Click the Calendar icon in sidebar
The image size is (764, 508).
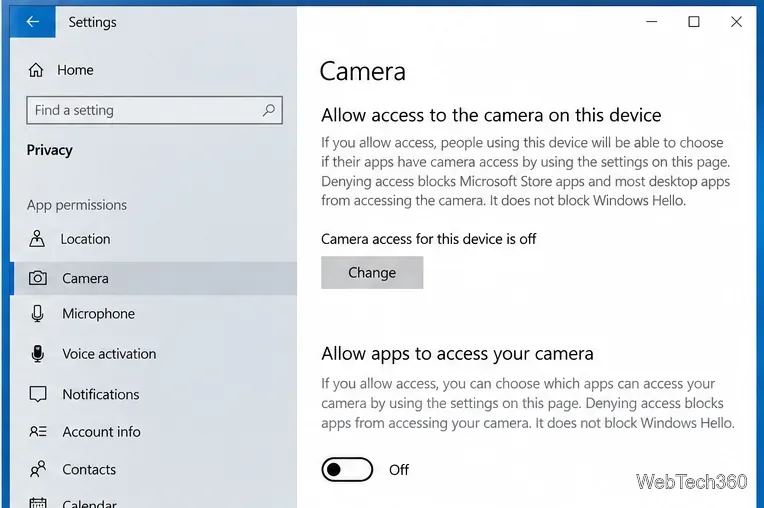coord(38,503)
